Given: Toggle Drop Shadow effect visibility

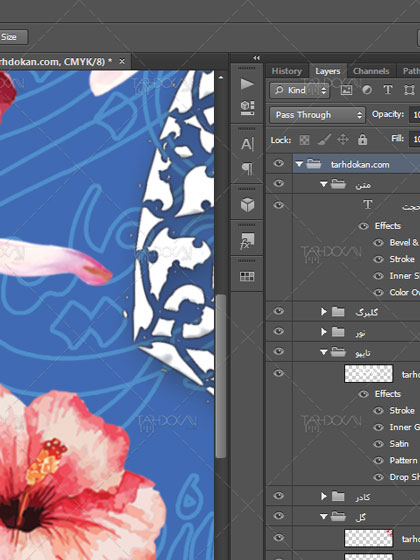Looking at the screenshot, I should 378,477.
